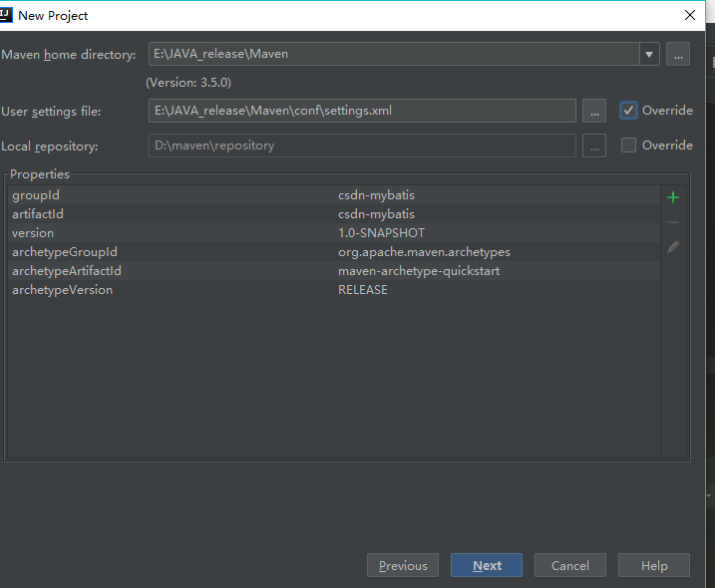Select the archetypeArtifactId property row
The image size is (715, 588).
[334, 271]
